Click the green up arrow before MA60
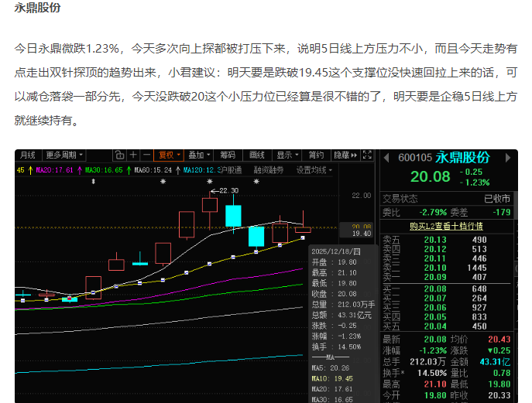 pos(129,170)
